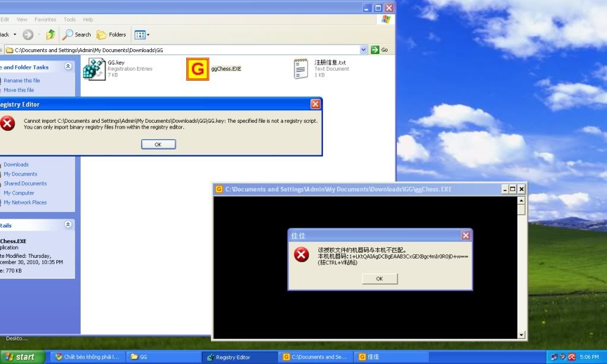Click the Move this file link

(18, 90)
